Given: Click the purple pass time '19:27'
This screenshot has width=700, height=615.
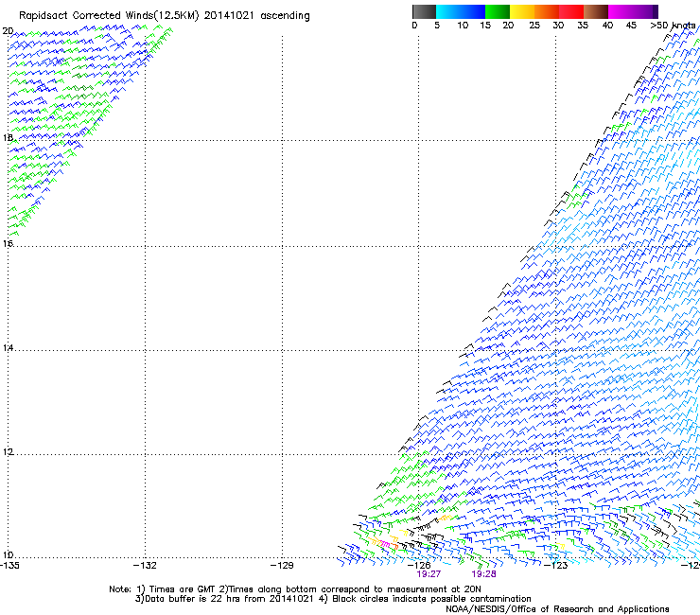Looking at the screenshot, I should point(429,574).
